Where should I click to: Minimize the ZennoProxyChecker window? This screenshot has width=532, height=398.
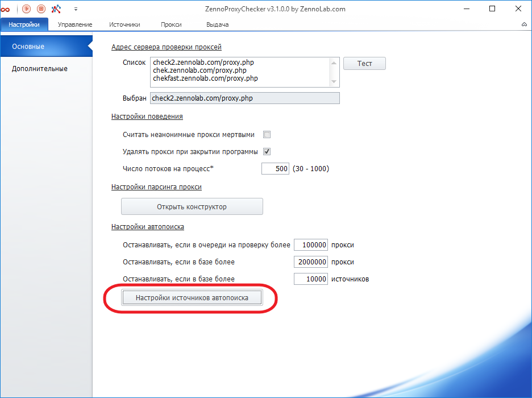[x=467, y=9]
